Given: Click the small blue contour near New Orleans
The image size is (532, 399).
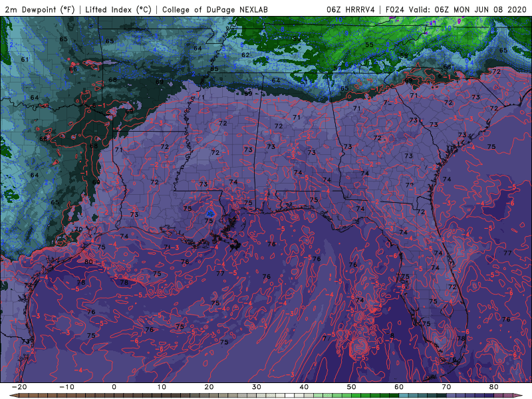Looking at the screenshot, I should pos(210,213).
